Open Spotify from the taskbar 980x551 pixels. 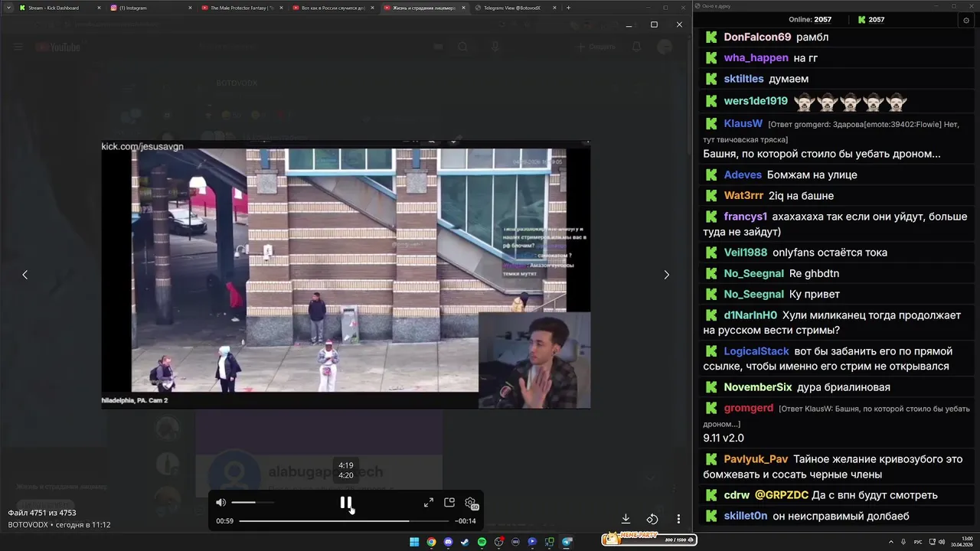(482, 542)
